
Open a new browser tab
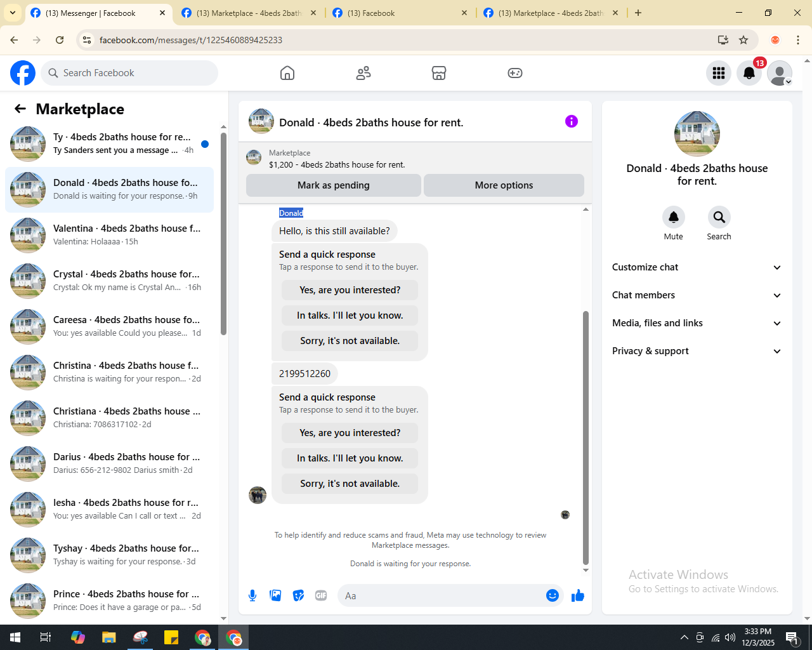pyautogui.click(x=638, y=13)
